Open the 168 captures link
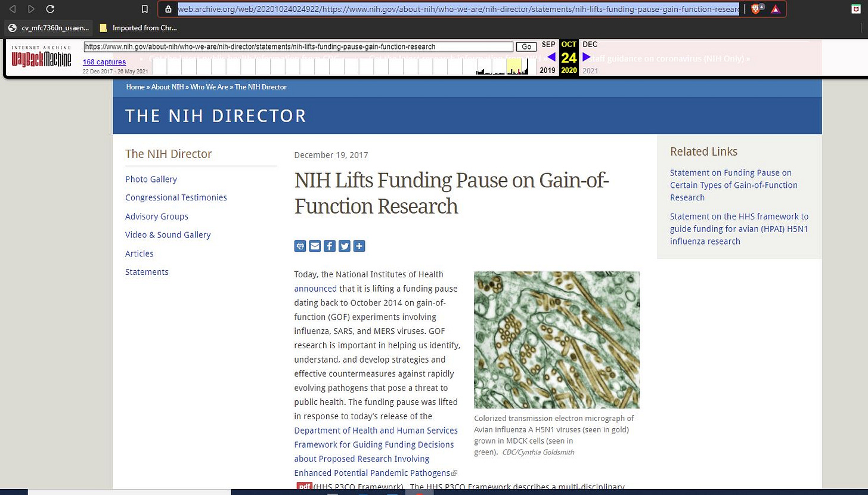The height and width of the screenshot is (495, 868). click(x=104, y=62)
